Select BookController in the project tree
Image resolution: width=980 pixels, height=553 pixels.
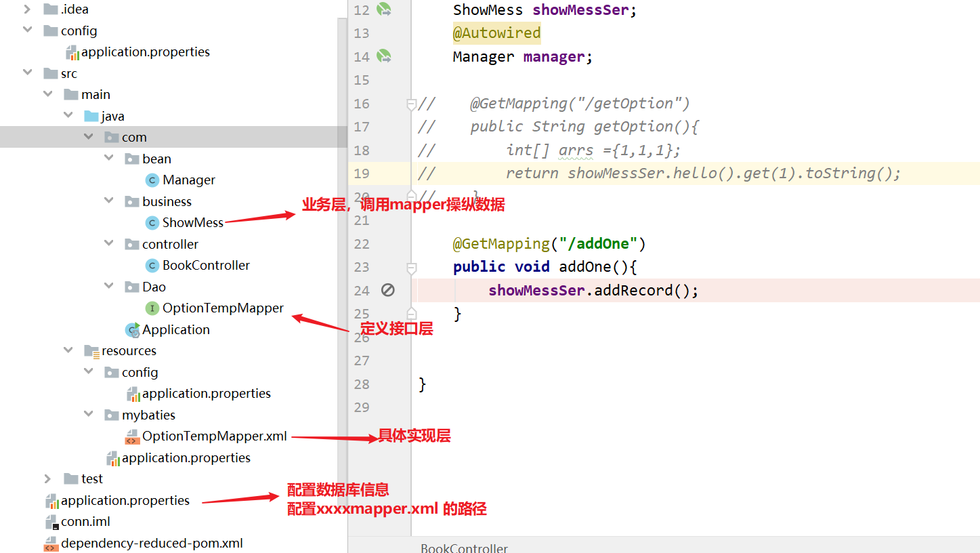[x=207, y=265]
